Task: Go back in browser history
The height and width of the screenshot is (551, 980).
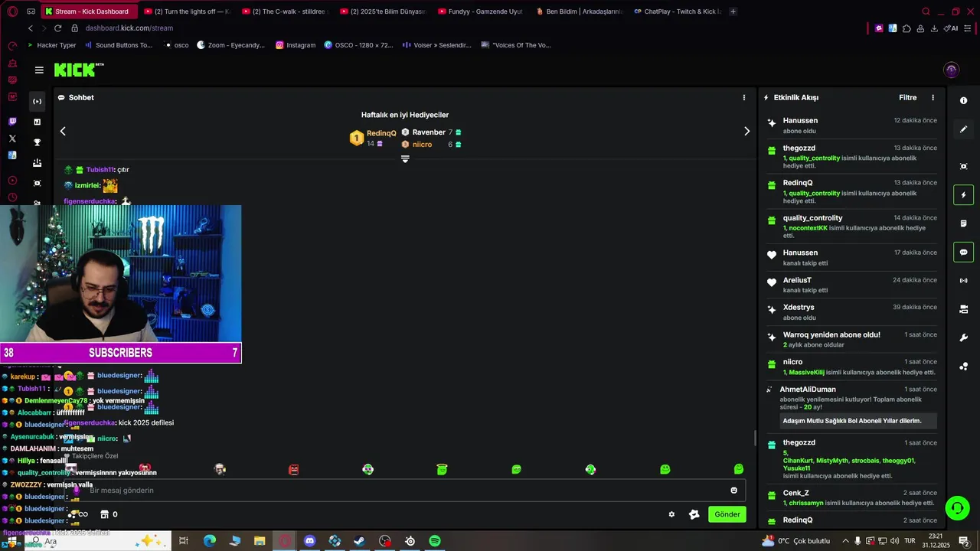Action: (x=30, y=28)
